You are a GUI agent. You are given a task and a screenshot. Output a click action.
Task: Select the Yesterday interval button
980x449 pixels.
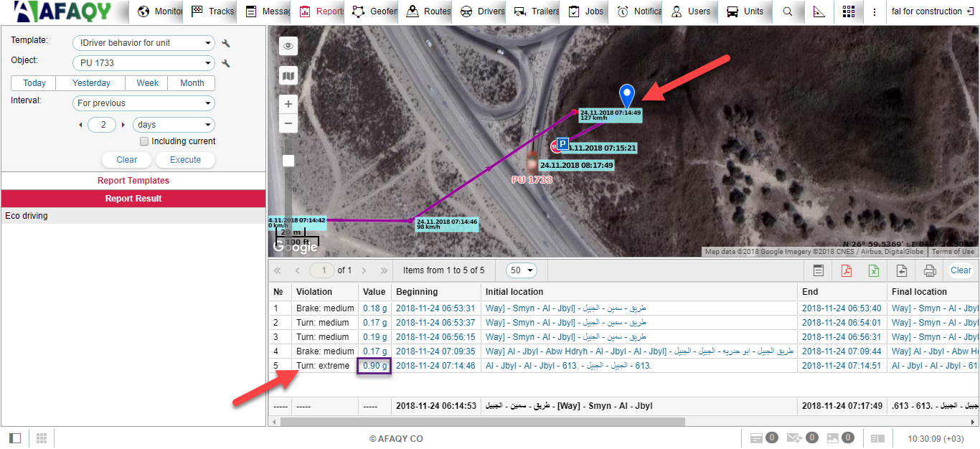[91, 83]
